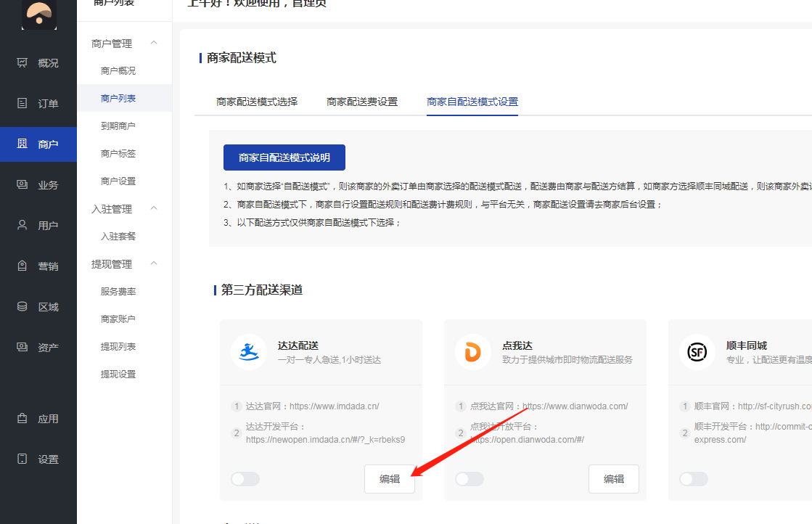Image resolution: width=812 pixels, height=524 pixels.
Task: Open the 营销 marketing section icon
Action: (x=22, y=266)
